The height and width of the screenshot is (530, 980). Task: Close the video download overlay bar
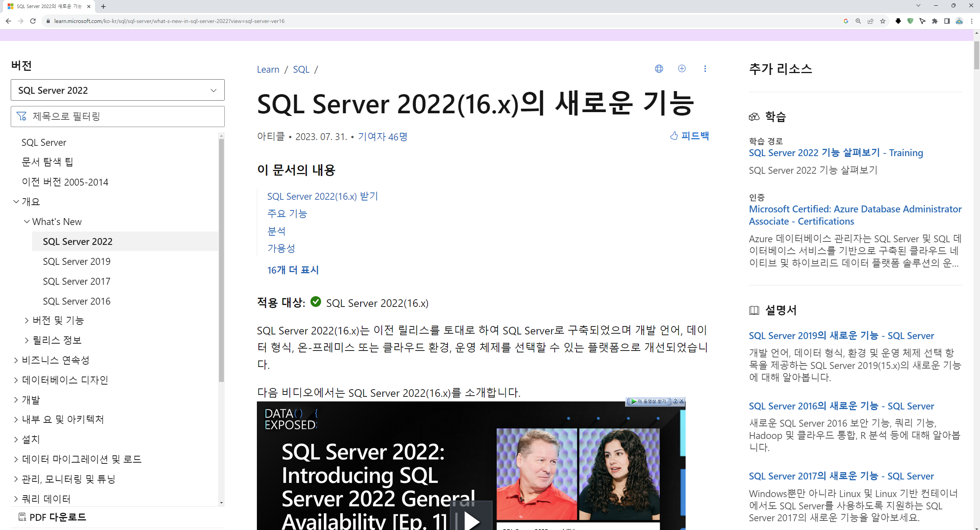[682, 401]
